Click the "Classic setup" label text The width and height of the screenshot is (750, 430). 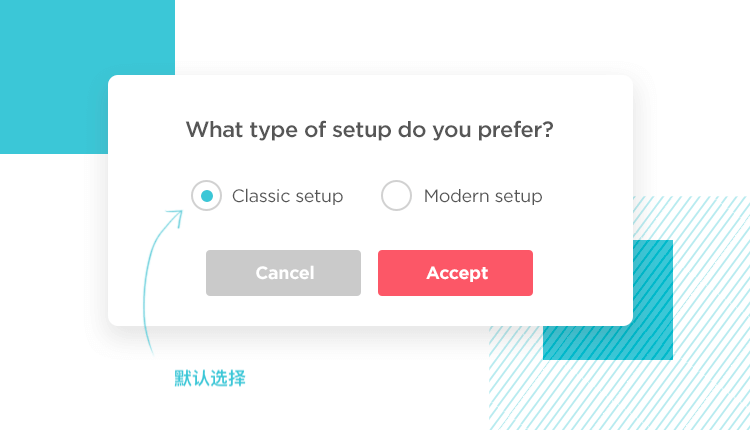coord(287,196)
